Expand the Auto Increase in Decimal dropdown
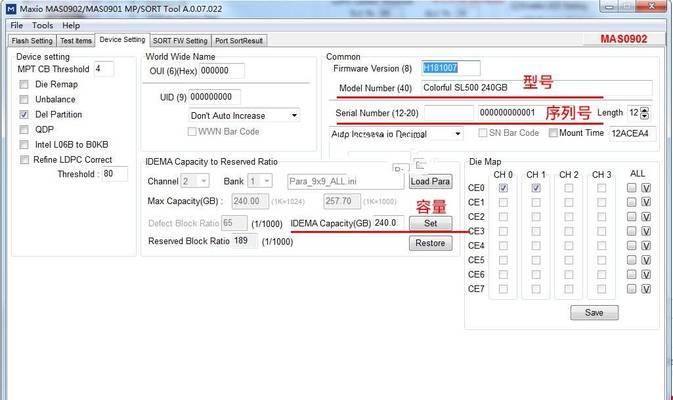This screenshot has height=400, width=673. point(396,134)
